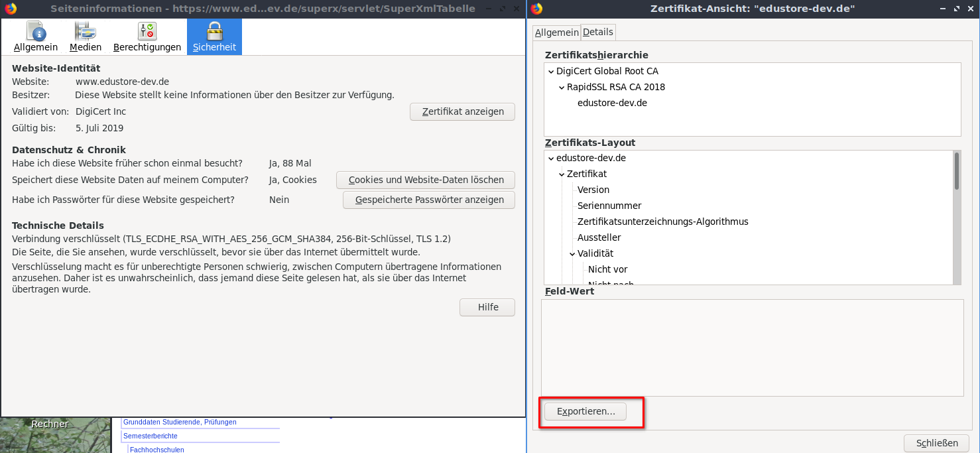Open the Medien icon tab
980x453 pixels.
point(86,36)
